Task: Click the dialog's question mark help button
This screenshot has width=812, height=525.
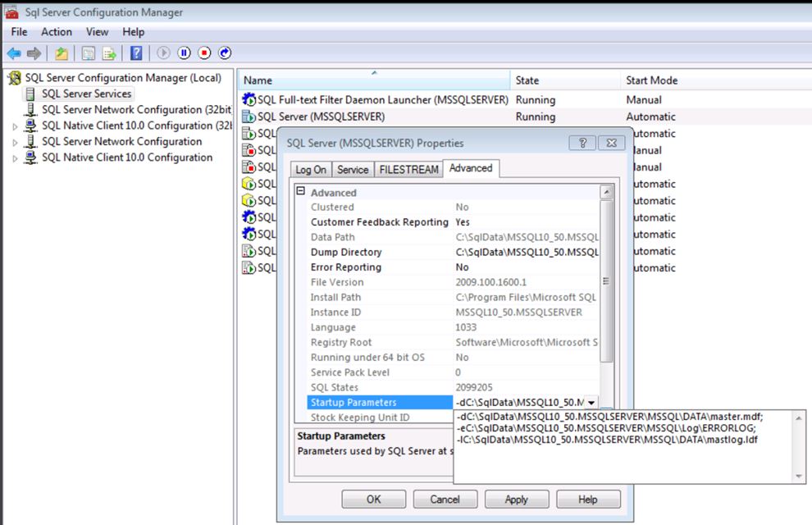Action: [x=582, y=143]
